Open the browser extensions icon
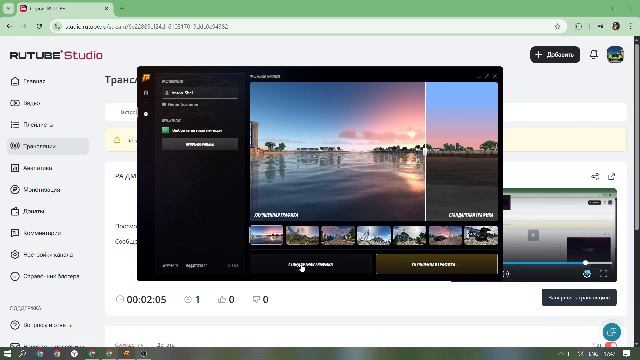 click(x=578, y=26)
